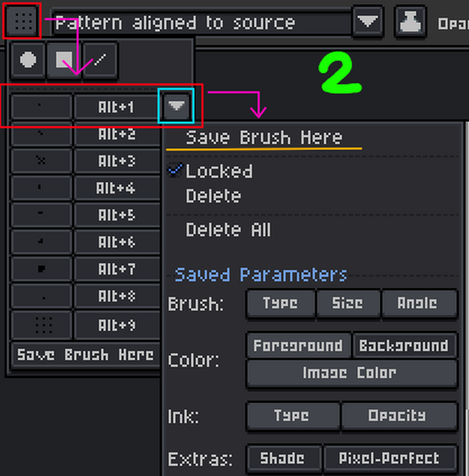Open the pattern alignment dropdown arrow
This screenshot has height=476, width=469.
pyautogui.click(x=368, y=22)
